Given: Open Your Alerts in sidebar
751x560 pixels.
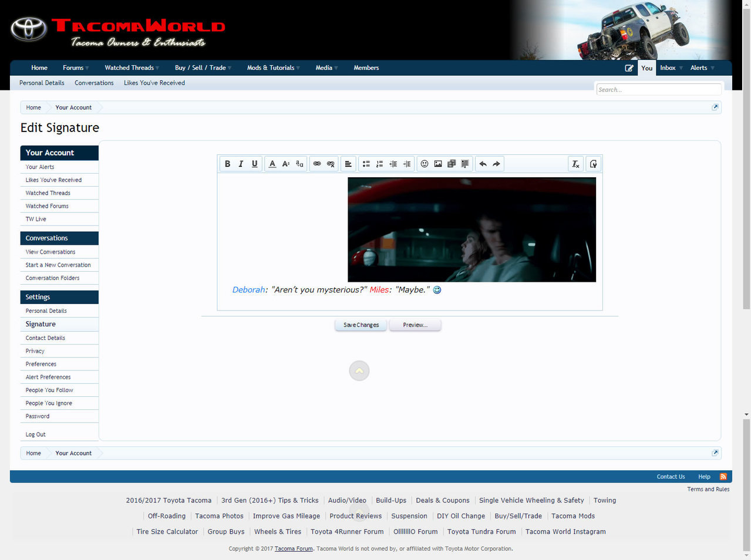Looking at the screenshot, I should click(x=59, y=167).
